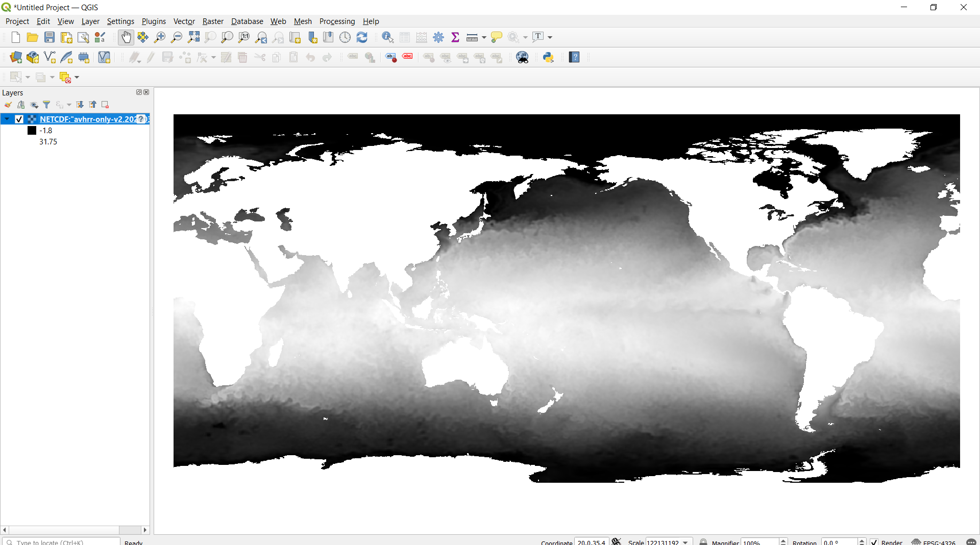This screenshot has width=980, height=545.
Task: Open Layer menu
Action: (x=90, y=21)
